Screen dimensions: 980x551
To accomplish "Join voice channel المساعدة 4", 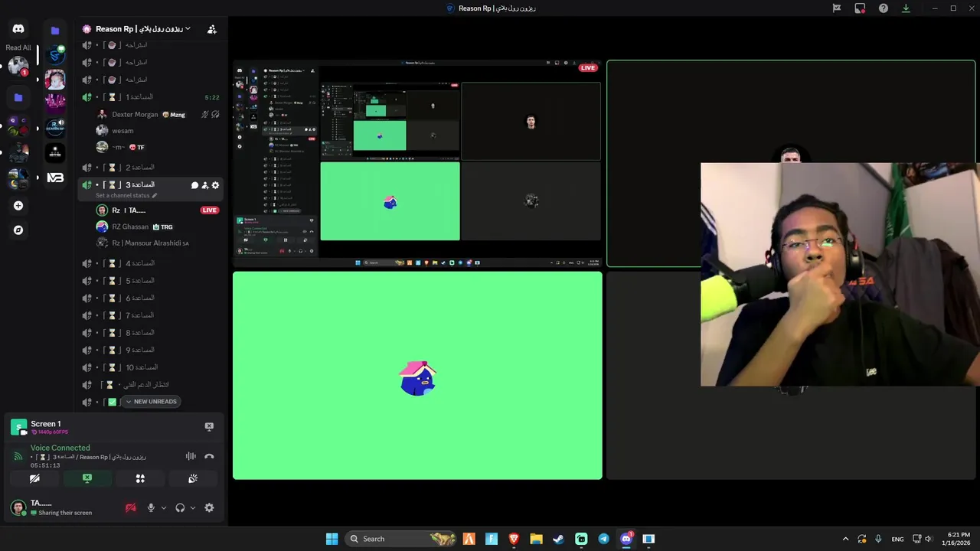I will tap(152, 263).
